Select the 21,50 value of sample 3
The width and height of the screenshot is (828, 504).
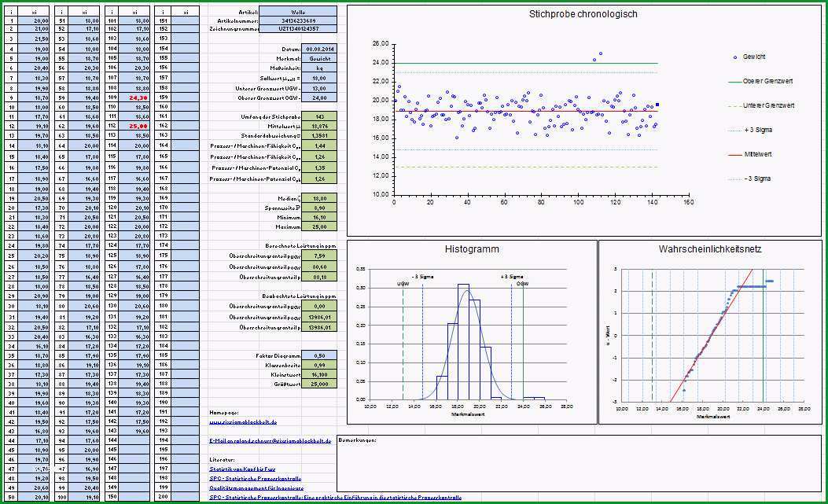click(35, 39)
